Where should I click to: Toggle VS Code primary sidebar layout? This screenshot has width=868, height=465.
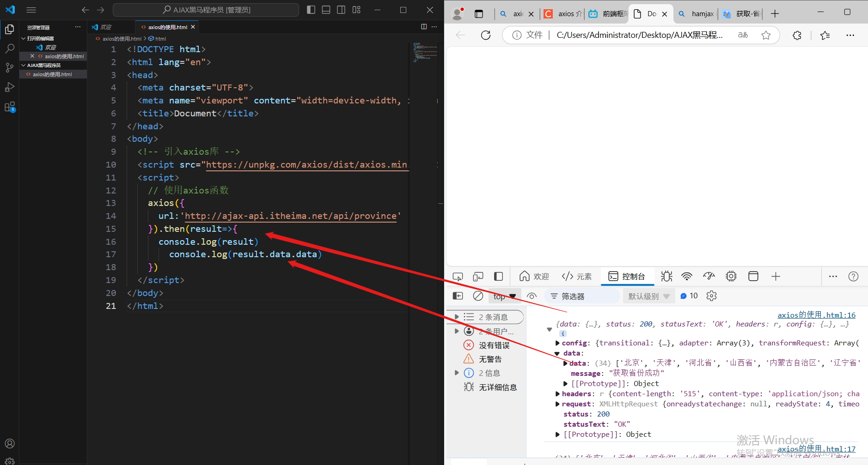311,10
